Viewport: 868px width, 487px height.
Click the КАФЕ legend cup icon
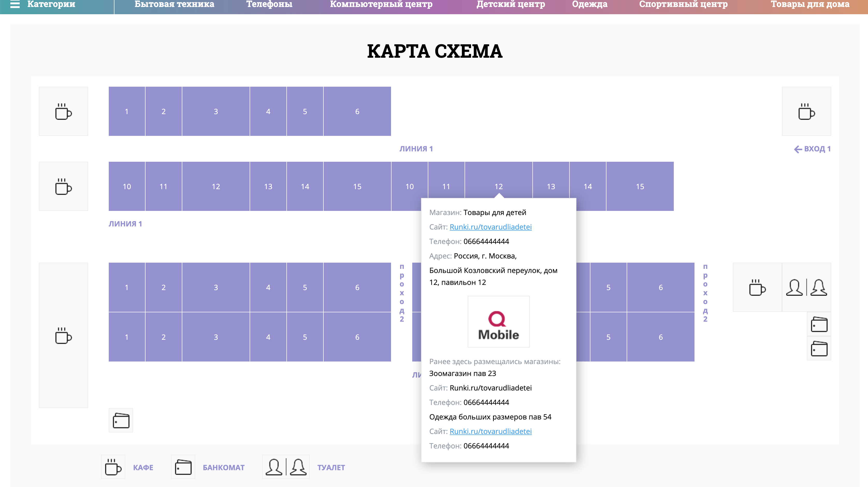coord(113,467)
